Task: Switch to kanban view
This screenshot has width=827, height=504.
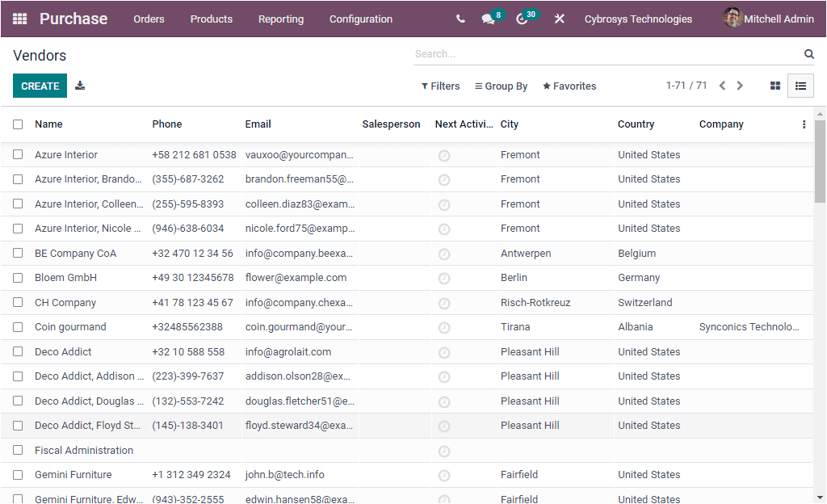Action: pyautogui.click(x=775, y=85)
